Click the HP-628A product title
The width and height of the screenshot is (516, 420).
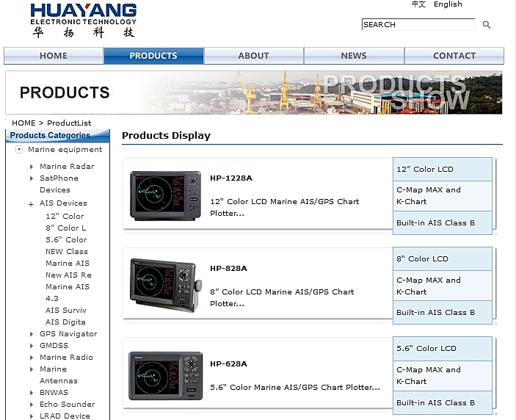pyautogui.click(x=228, y=363)
